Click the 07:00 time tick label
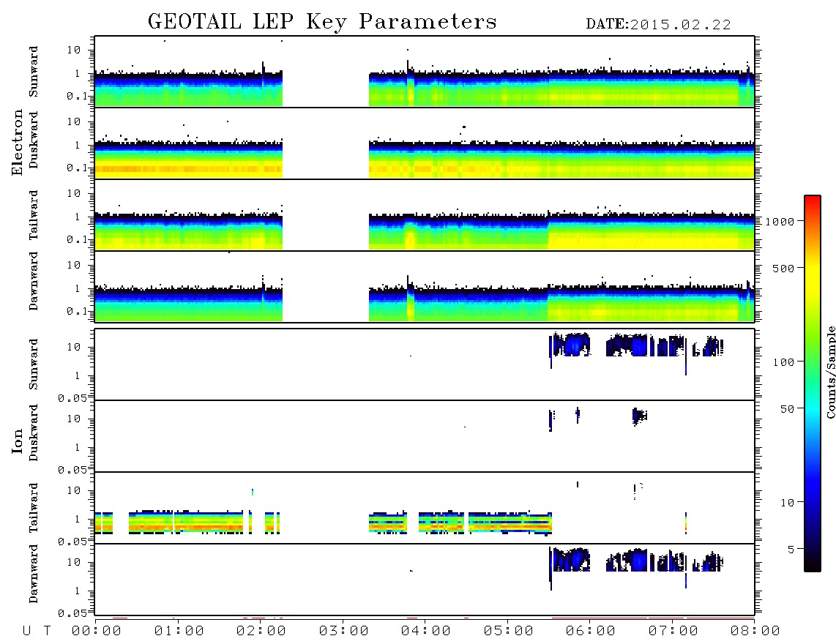Viewport: 836px width, 644px height. coord(673,631)
